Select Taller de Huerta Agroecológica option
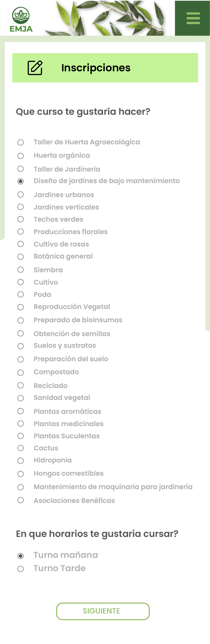Viewport: 210px width, 644px height. pos(21,143)
